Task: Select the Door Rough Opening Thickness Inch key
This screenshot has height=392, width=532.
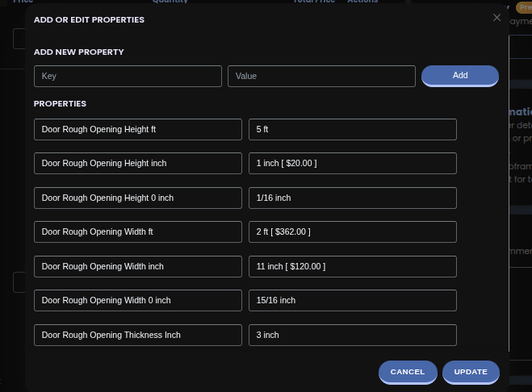Action: tap(138, 335)
